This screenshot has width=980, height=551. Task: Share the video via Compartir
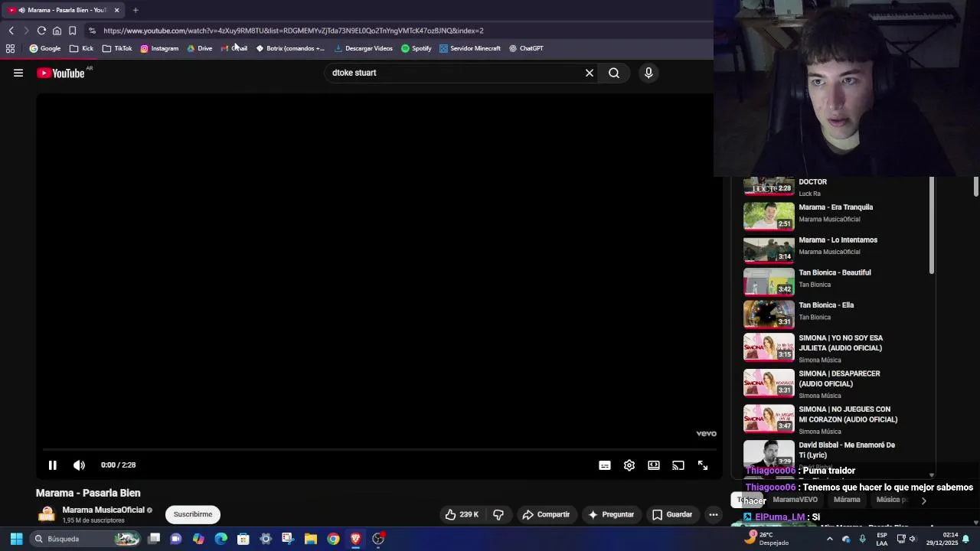coord(546,514)
